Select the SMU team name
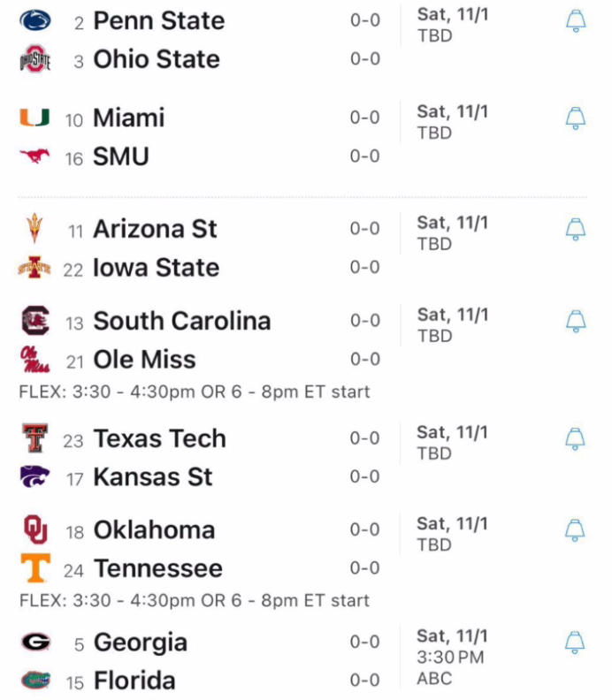The image size is (612, 700). [x=121, y=157]
